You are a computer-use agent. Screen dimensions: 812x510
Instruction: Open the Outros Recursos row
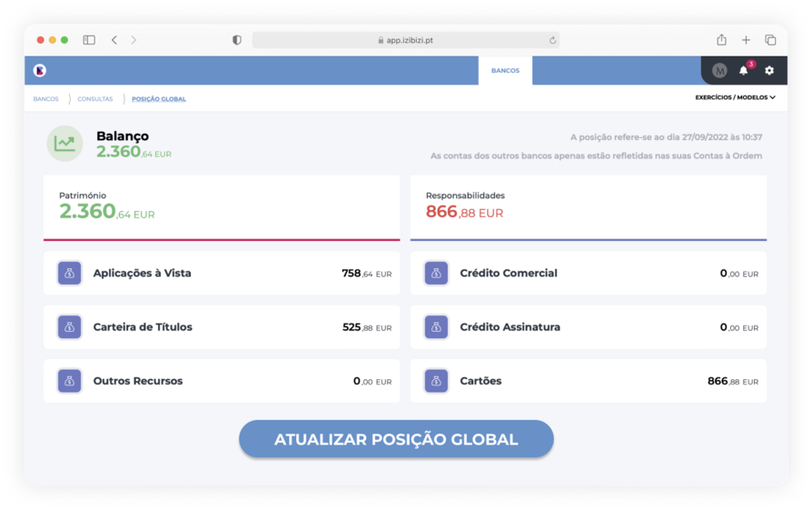pos(222,381)
